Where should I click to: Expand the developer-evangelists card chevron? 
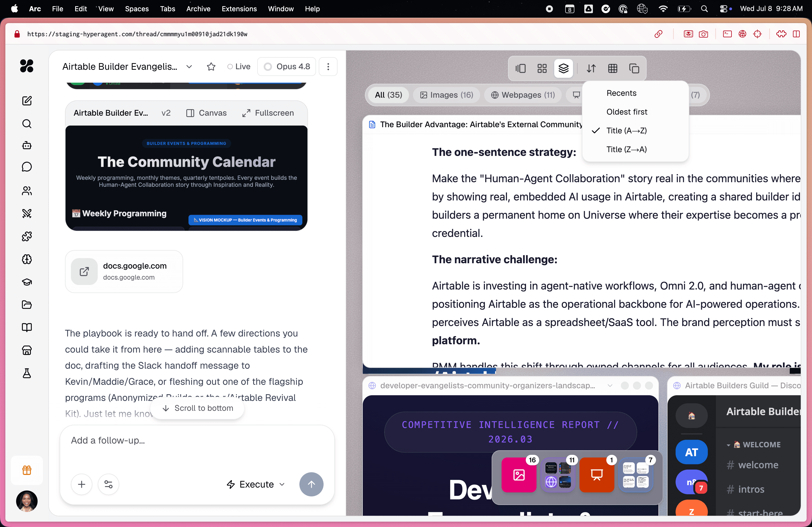(x=610, y=385)
